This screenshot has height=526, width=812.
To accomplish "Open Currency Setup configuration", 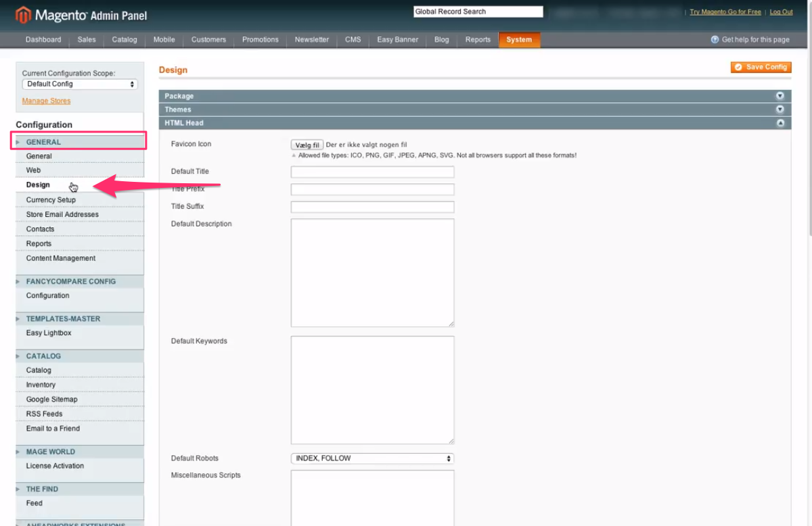I will (x=80, y=200).
